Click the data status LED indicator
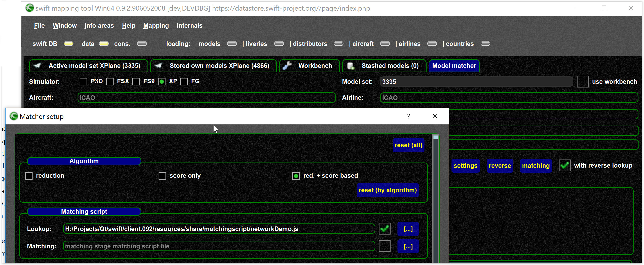The width and height of the screenshot is (644, 265). pyautogui.click(x=104, y=44)
